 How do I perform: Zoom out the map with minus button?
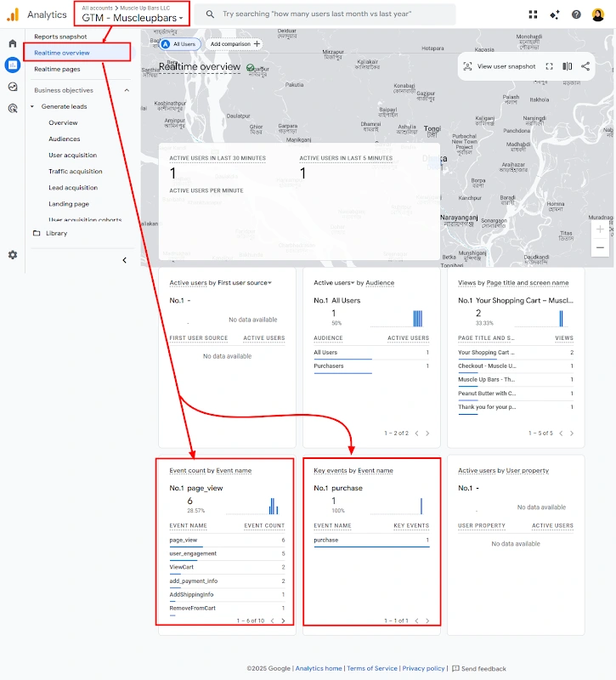point(600,247)
